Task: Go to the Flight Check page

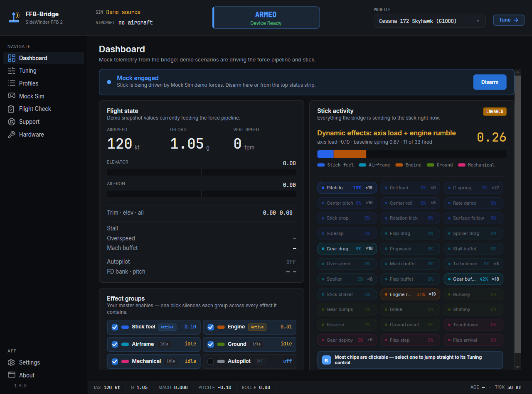Action: (44, 109)
